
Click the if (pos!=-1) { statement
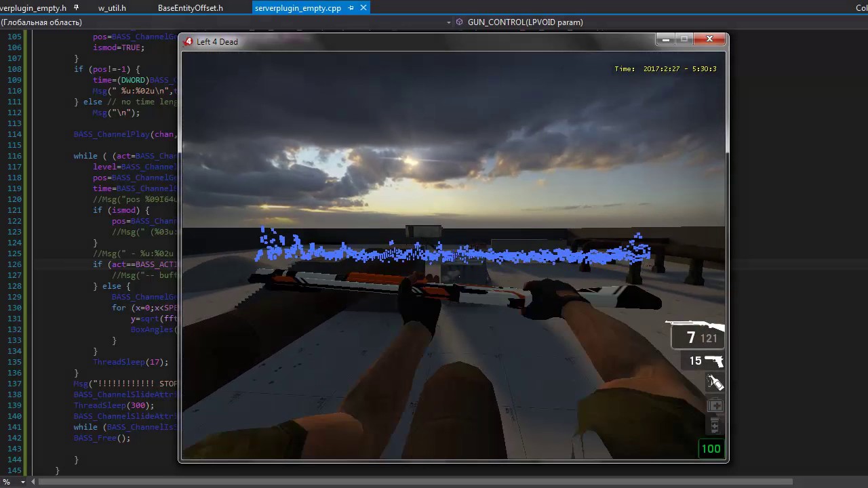coord(107,69)
